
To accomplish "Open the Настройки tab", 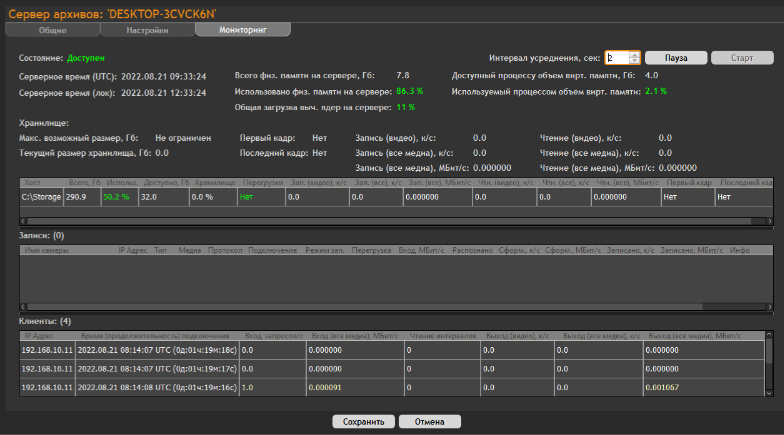I will (x=147, y=31).
